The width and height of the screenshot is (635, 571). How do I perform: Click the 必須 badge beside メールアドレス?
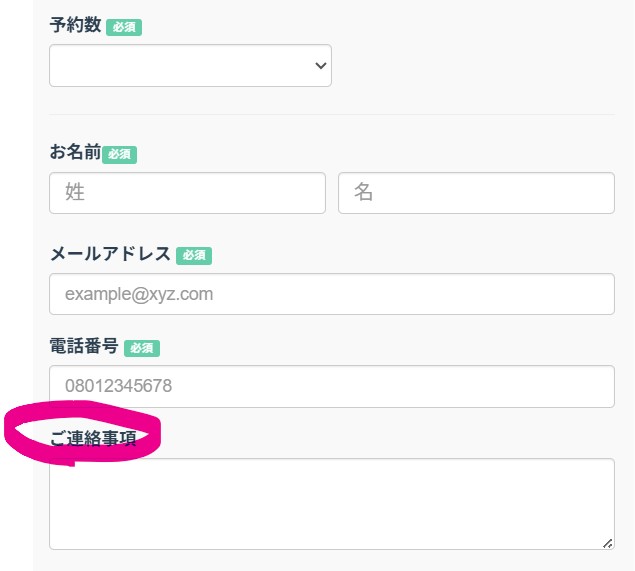coord(194,256)
